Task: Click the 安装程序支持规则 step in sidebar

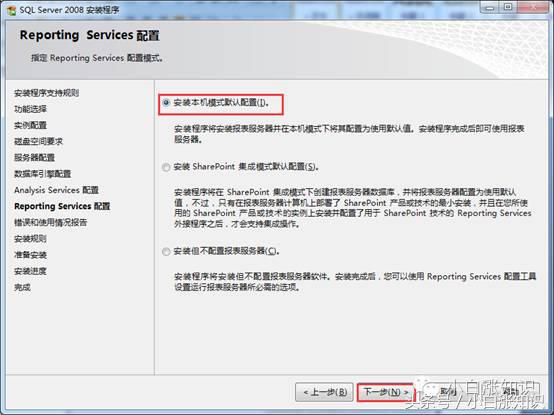Action: [46, 93]
